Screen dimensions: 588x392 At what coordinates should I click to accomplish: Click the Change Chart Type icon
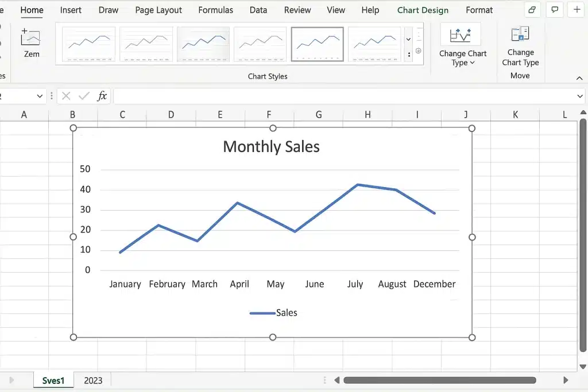click(x=461, y=35)
